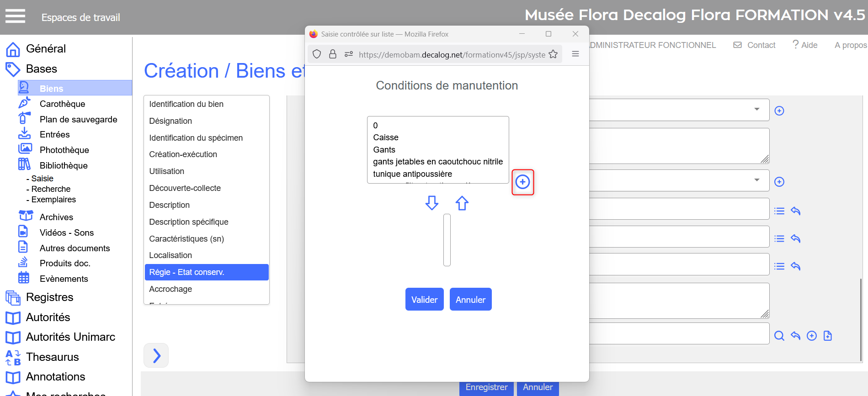This screenshot has width=868, height=396.
Task: Bookmark this page with the star icon
Action: point(553,54)
